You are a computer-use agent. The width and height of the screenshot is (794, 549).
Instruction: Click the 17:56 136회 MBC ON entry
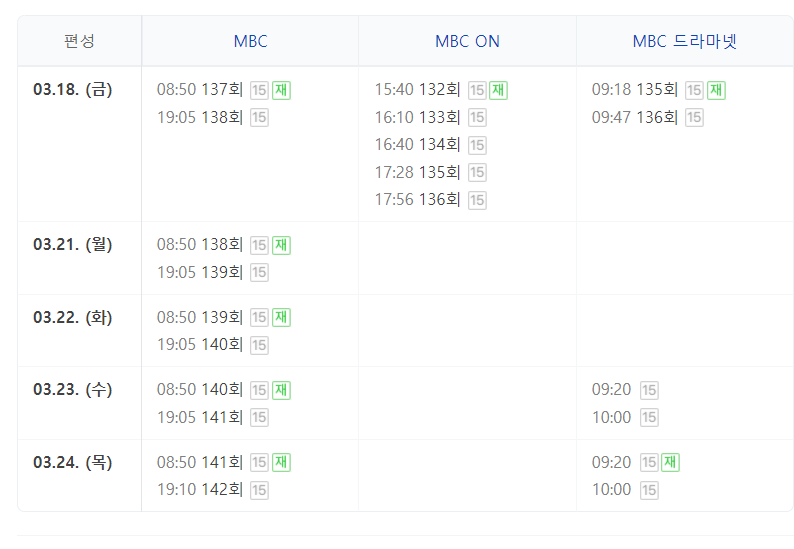417,200
